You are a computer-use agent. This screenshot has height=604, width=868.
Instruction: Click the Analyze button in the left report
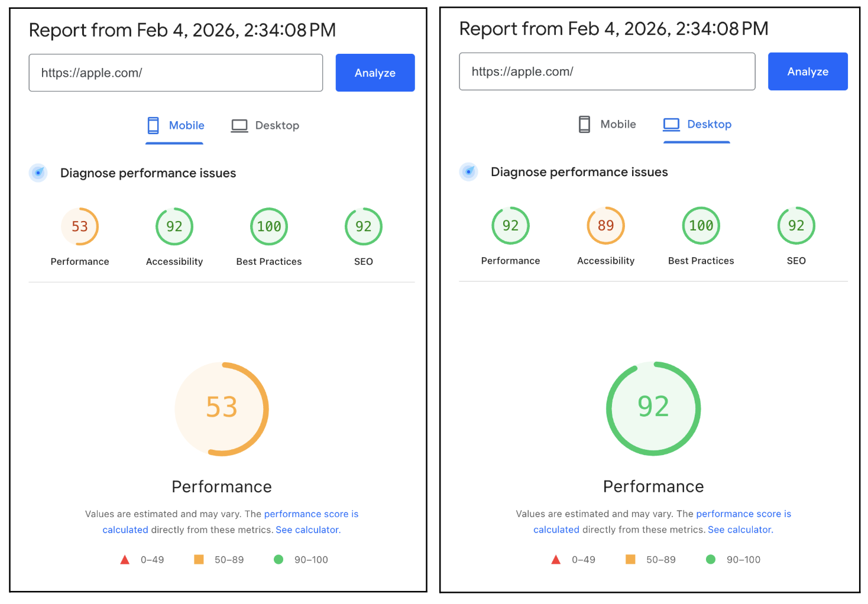coord(375,73)
